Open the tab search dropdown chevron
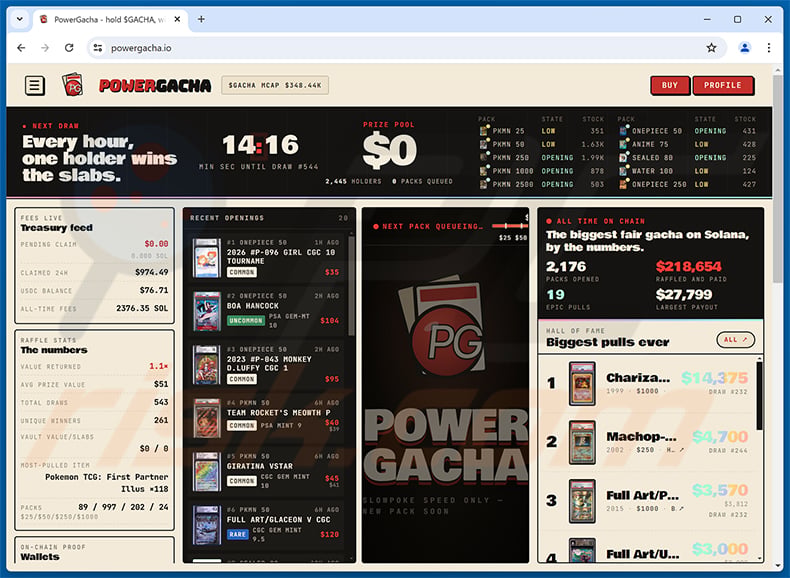The image size is (790, 578). 20,19
